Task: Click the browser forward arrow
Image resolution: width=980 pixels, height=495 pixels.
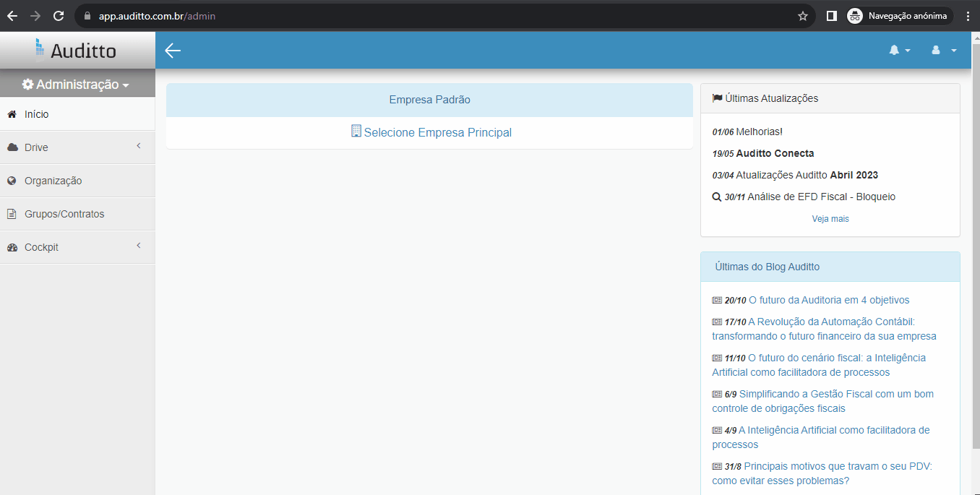Action: pos(35,16)
